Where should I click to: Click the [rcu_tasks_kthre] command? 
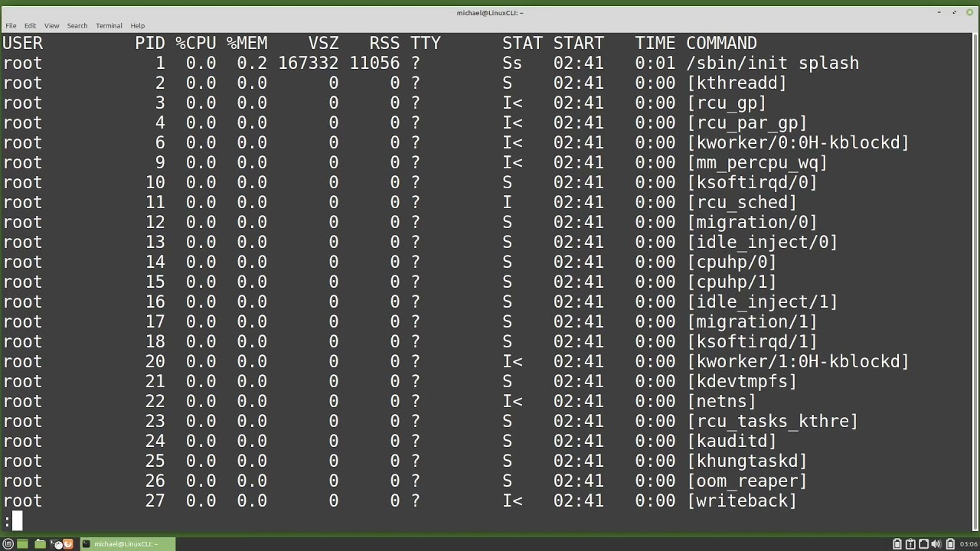point(773,421)
